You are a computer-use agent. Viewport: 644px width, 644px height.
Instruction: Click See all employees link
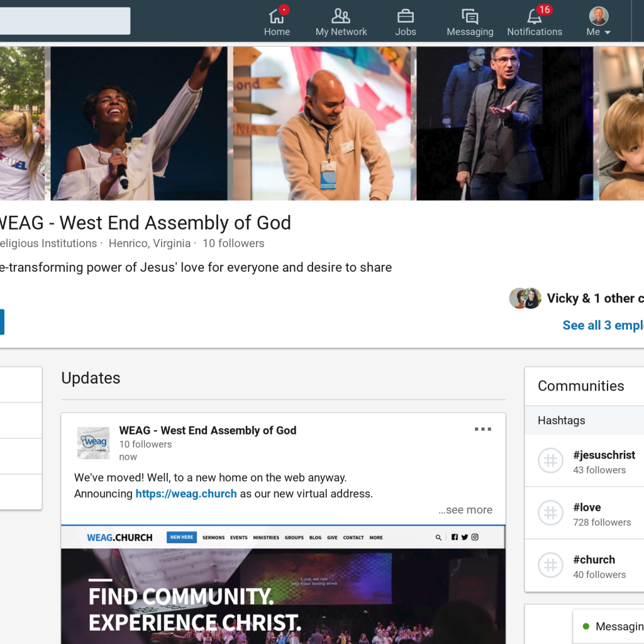point(602,325)
